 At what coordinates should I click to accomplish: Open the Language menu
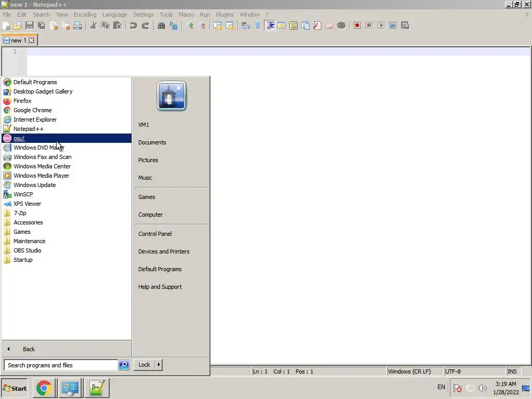pos(114,15)
